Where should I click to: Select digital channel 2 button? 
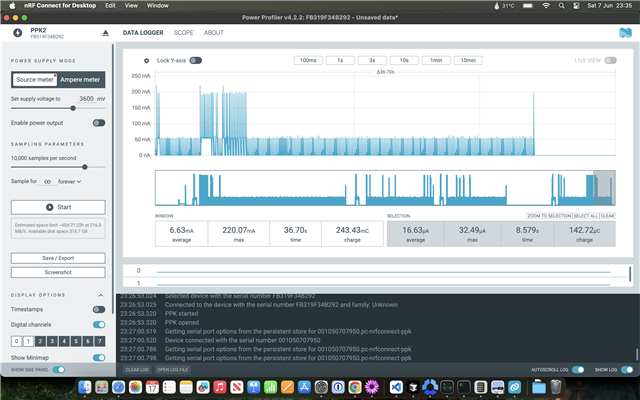40,341
